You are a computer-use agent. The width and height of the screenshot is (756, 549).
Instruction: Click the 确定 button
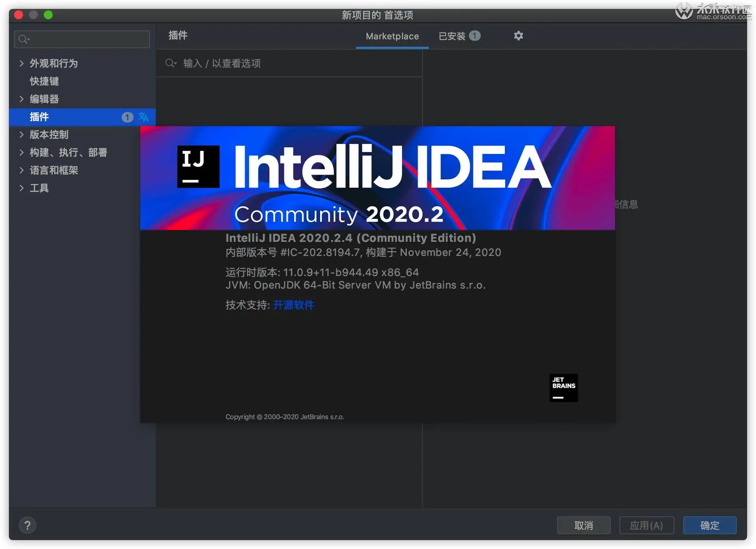point(710,525)
